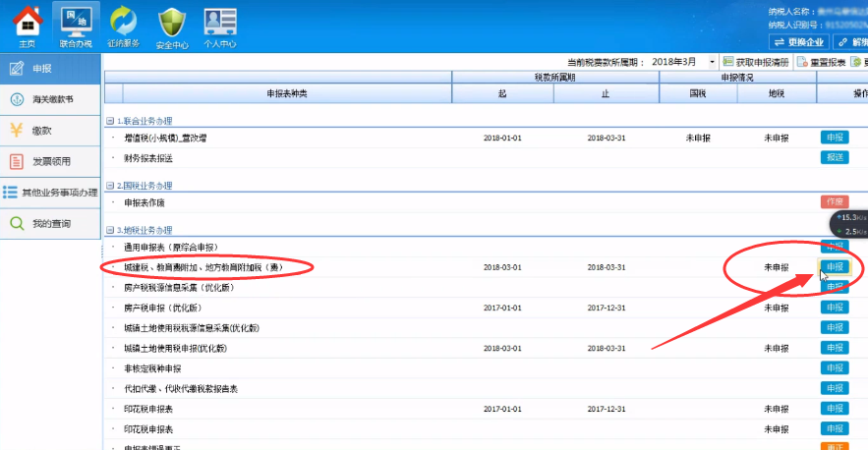Click 重置报表 button
The image size is (868, 450).
[x=824, y=62]
